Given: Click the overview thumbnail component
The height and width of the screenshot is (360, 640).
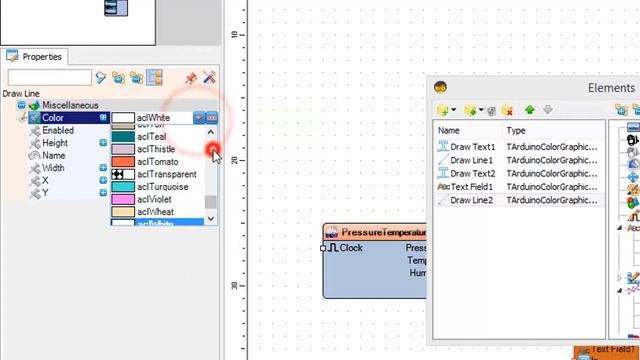Looking at the screenshot, I should click(x=116, y=8).
